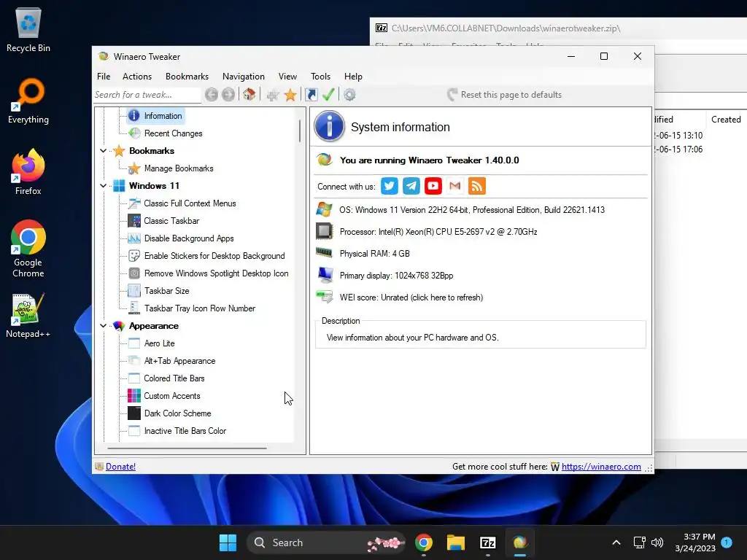Go to Home page via house icon
Screen dimensions: 747x560
tap(249, 94)
